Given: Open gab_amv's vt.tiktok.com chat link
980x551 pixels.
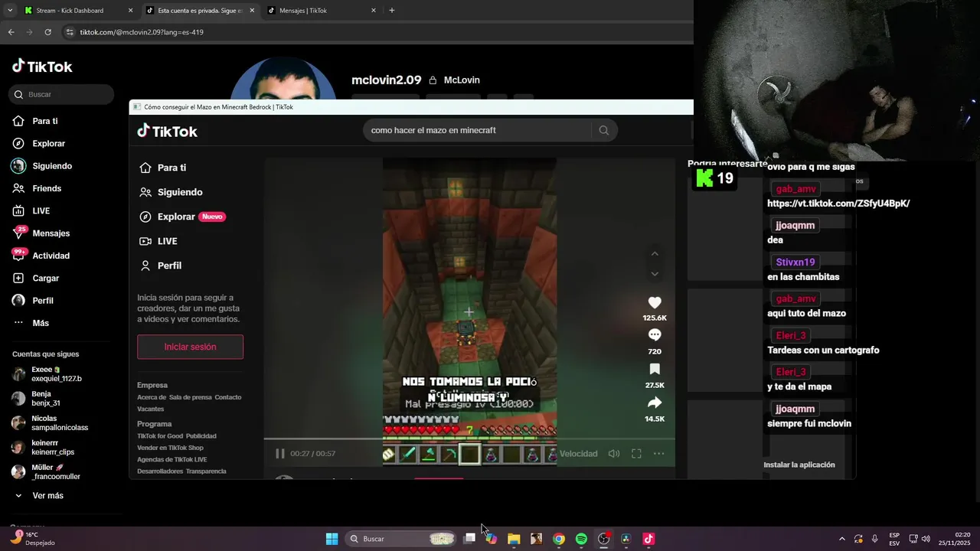Looking at the screenshot, I should coord(838,204).
